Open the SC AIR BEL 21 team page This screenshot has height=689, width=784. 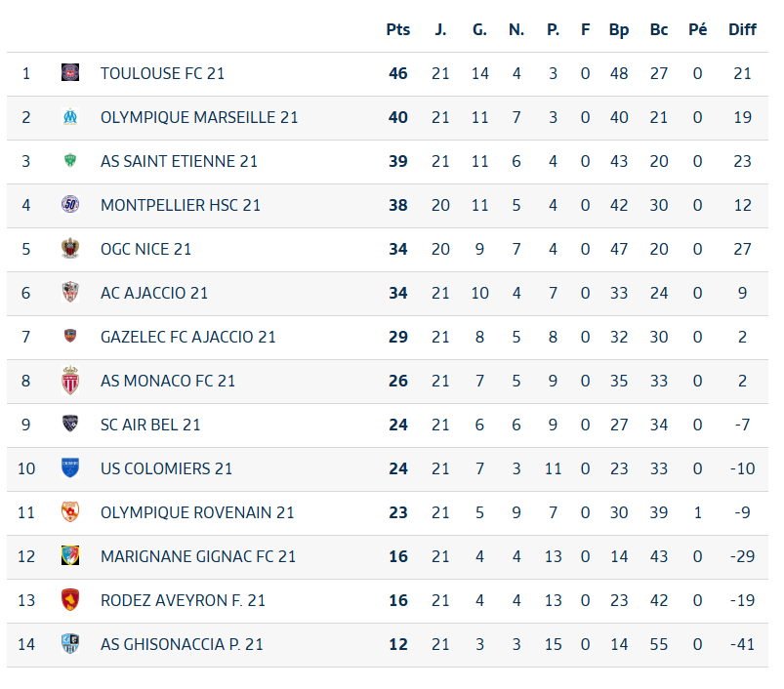[150, 425]
